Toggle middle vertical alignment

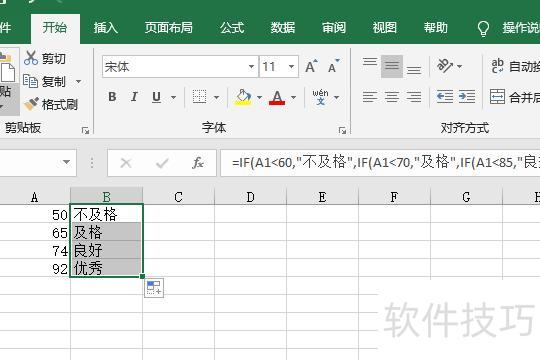(392, 66)
